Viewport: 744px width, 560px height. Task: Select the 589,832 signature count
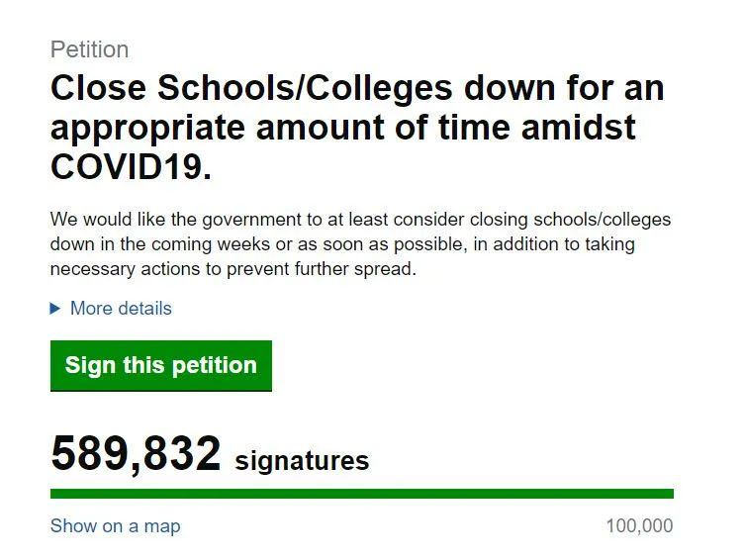[x=136, y=454]
